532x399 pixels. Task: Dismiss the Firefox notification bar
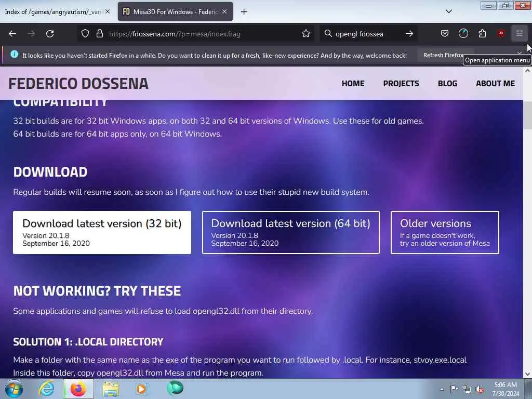(x=520, y=54)
